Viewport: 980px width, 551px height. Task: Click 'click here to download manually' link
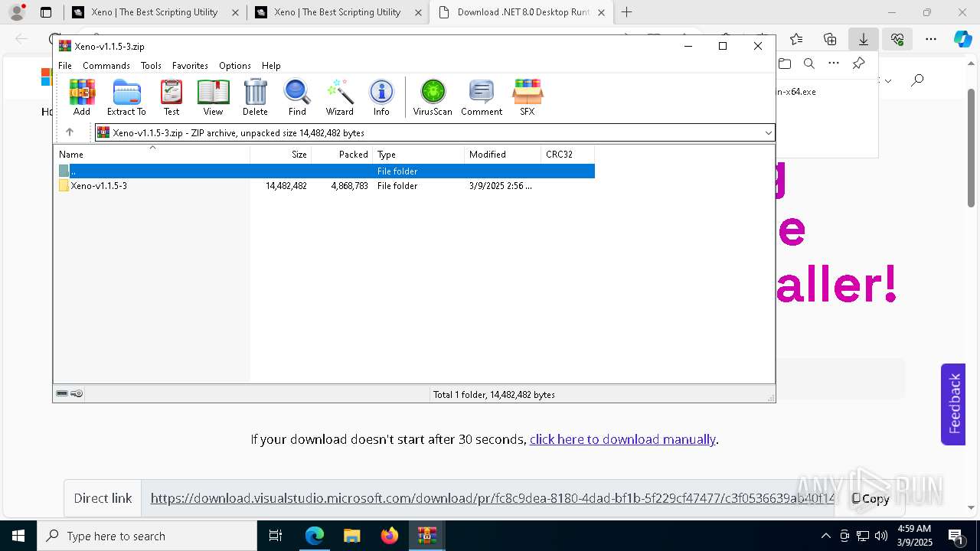click(x=622, y=439)
